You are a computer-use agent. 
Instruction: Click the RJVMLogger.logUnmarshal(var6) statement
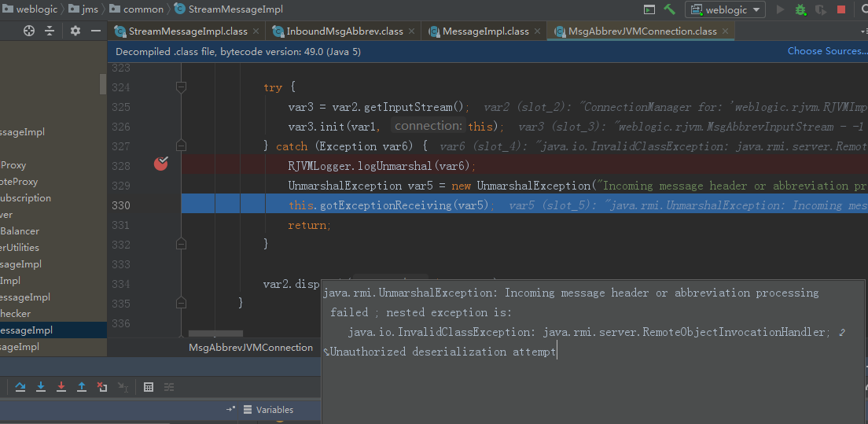point(382,165)
